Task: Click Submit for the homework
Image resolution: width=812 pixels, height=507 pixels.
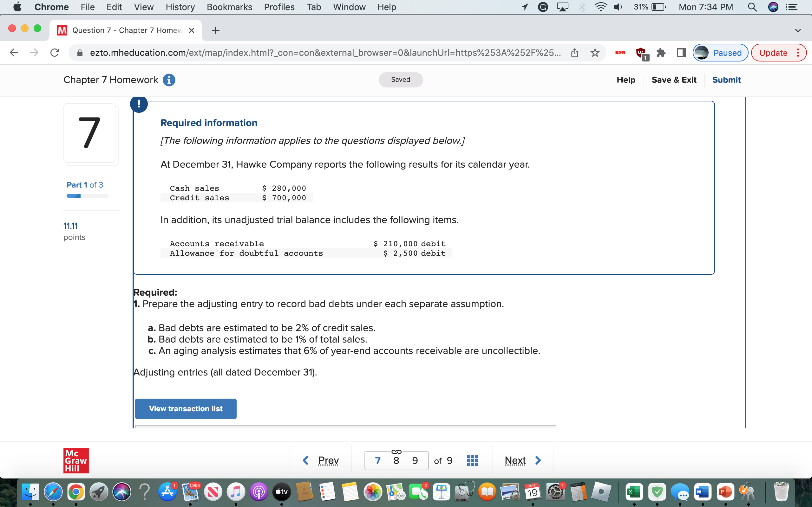Action: click(726, 80)
